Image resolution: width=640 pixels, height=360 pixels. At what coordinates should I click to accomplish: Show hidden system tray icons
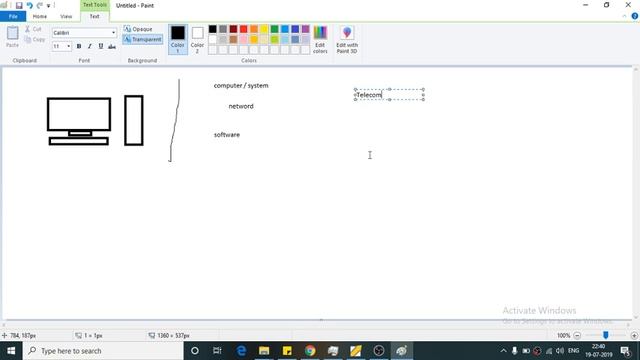[x=503, y=351]
